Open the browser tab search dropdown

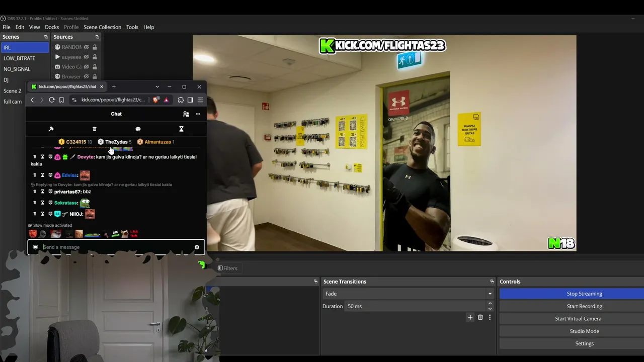coord(157,86)
